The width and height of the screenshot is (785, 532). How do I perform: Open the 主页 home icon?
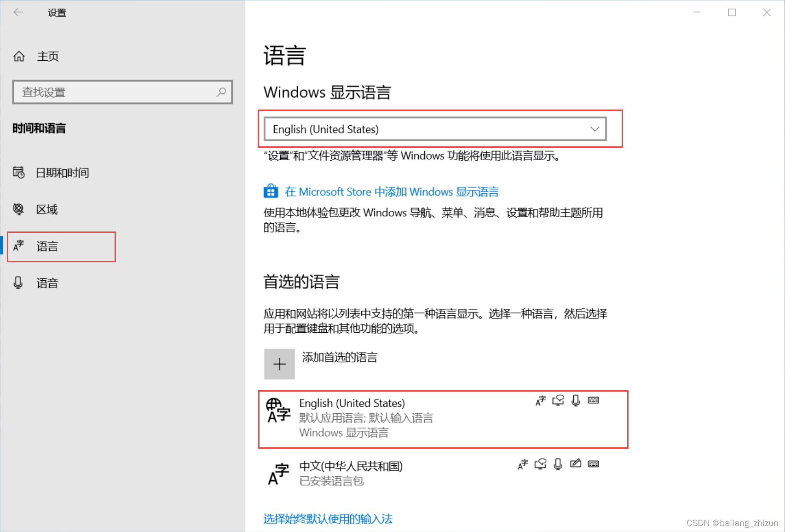(x=19, y=56)
